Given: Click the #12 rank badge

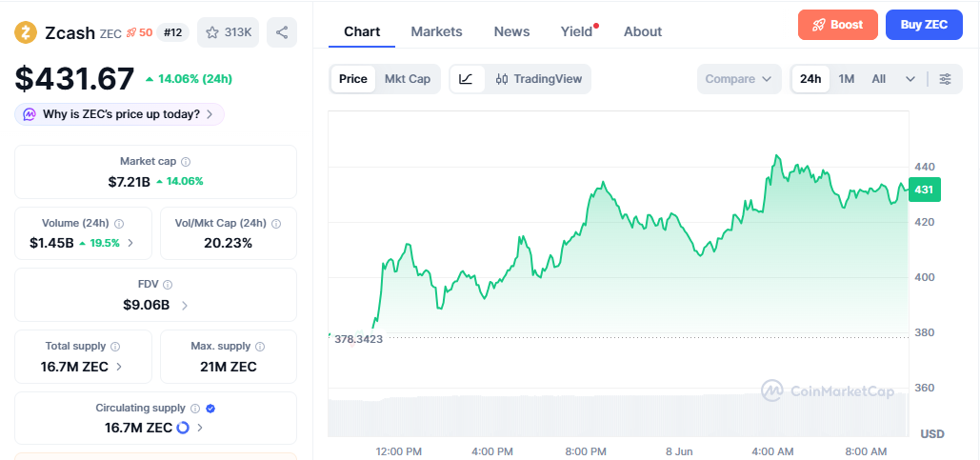Looking at the screenshot, I should 172,32.
